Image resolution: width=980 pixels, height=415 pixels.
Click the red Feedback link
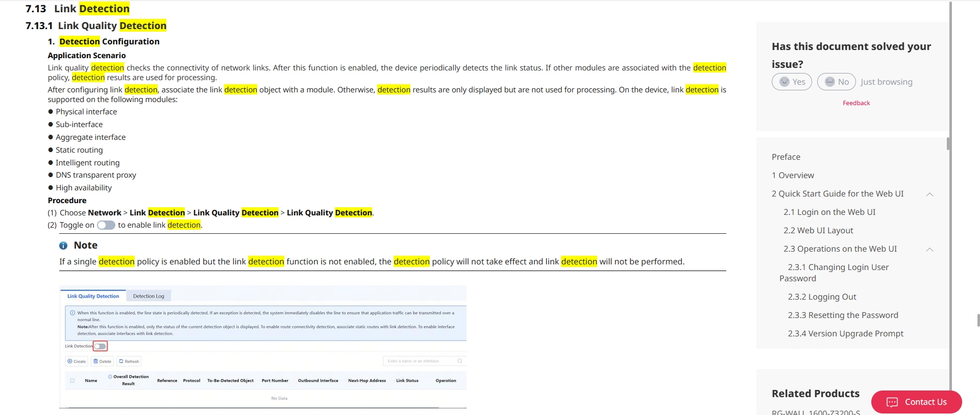856,103
